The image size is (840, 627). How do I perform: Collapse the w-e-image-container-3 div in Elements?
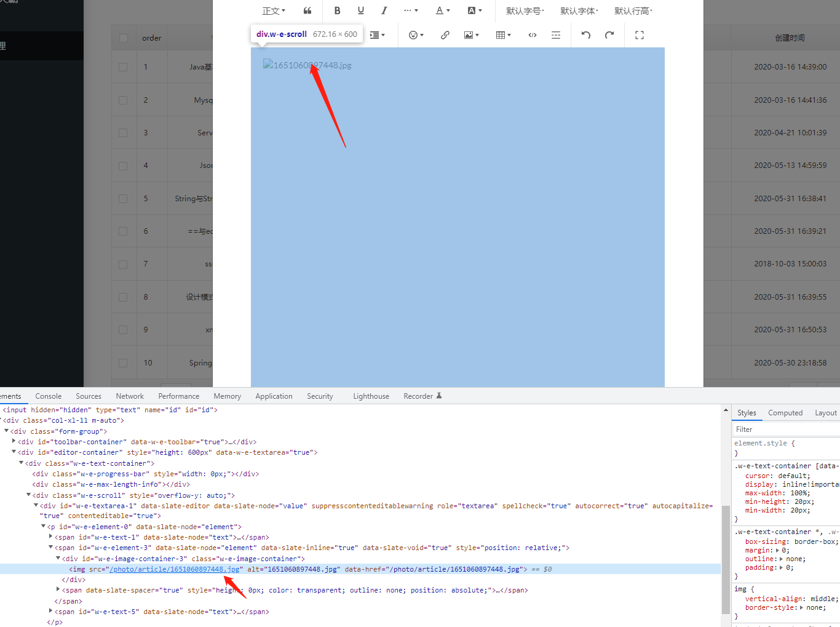(58, 558)
